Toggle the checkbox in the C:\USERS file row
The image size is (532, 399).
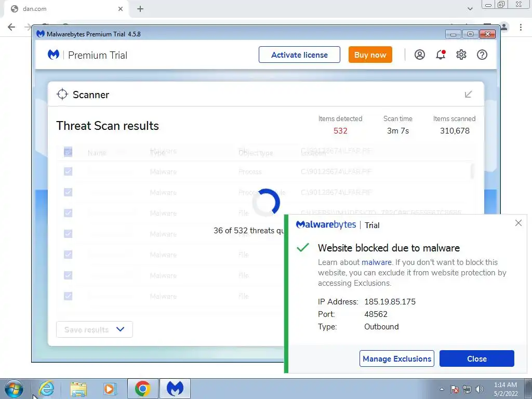68,212
